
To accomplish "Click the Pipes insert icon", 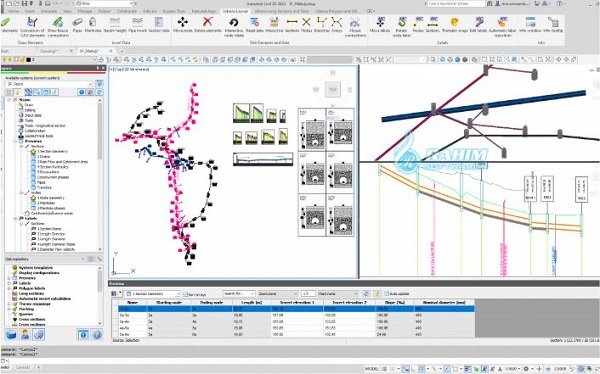I will point(77,25).
